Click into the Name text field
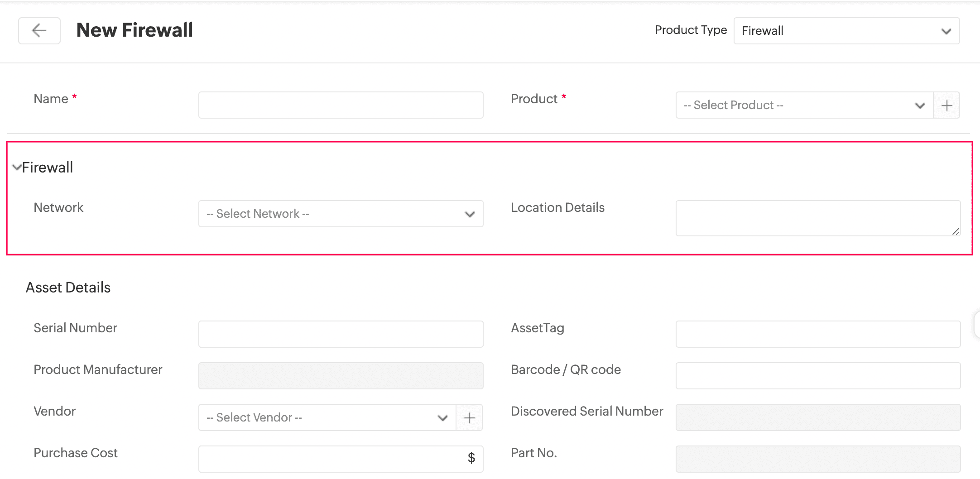The image size is (980, 479). [341, 105]
